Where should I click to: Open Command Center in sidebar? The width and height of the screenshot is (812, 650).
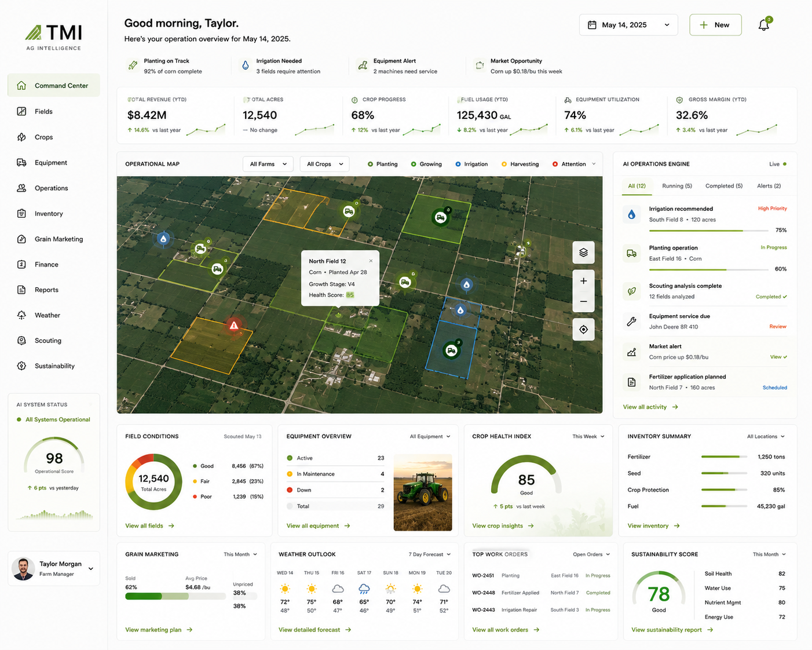[x=54, y=85]
